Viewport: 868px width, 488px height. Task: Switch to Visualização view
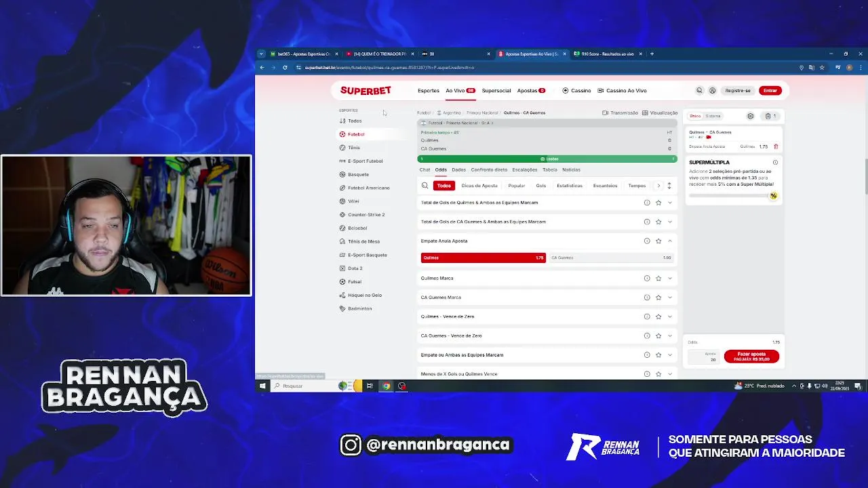pos(660,113)
